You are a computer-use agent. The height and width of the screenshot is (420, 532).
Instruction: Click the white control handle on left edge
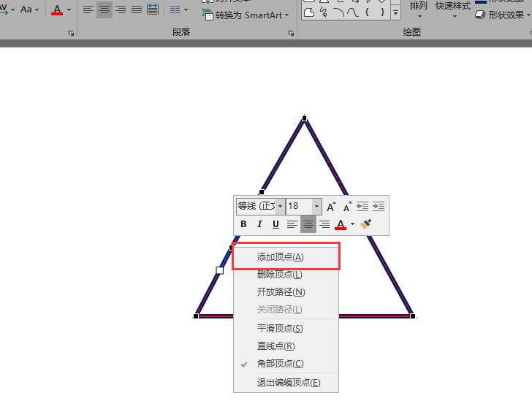(219, 270)
